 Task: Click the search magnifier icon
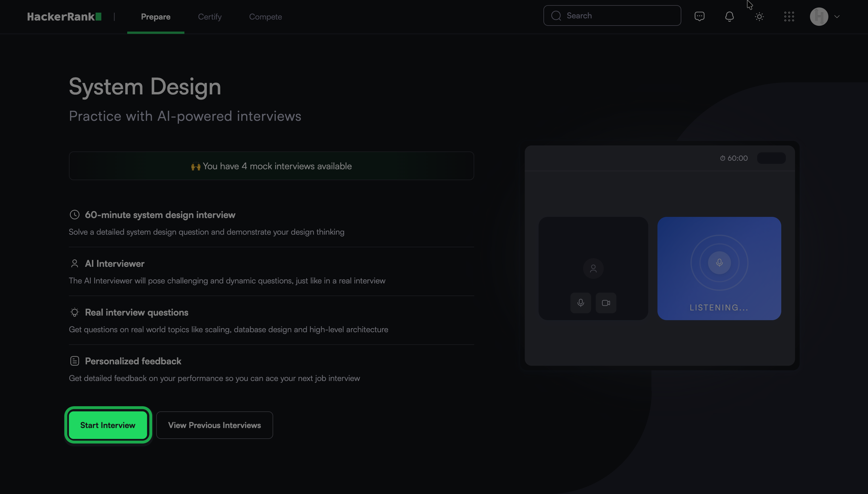tap(556, 15)
